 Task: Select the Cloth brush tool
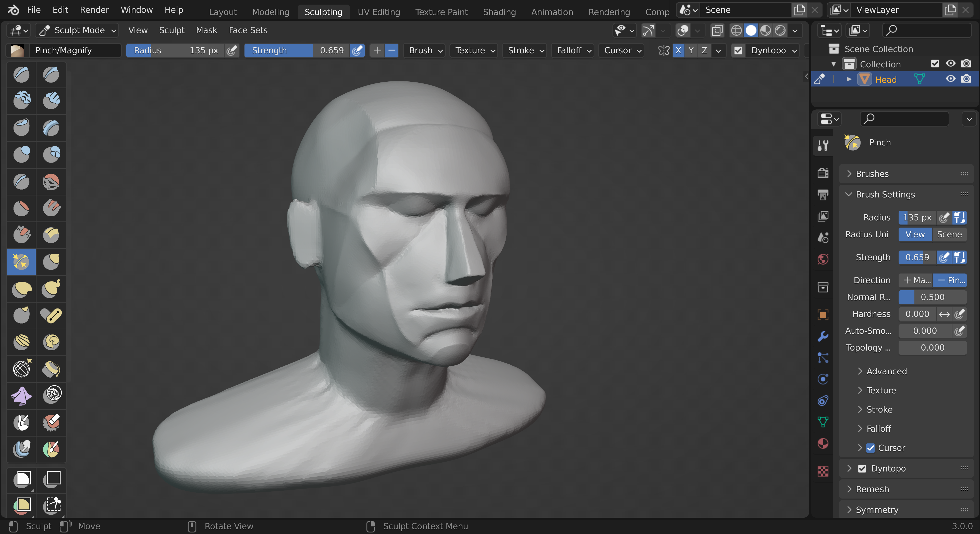pos(21,395)
